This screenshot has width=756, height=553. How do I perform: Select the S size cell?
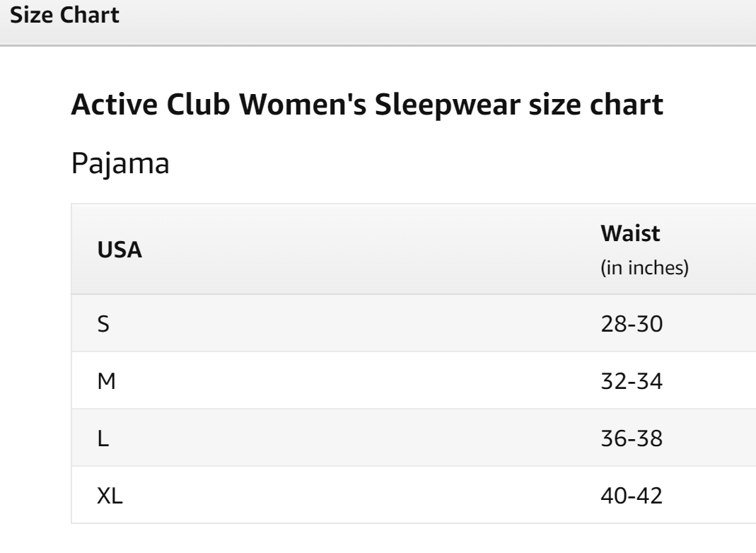(x=103, y=324)
